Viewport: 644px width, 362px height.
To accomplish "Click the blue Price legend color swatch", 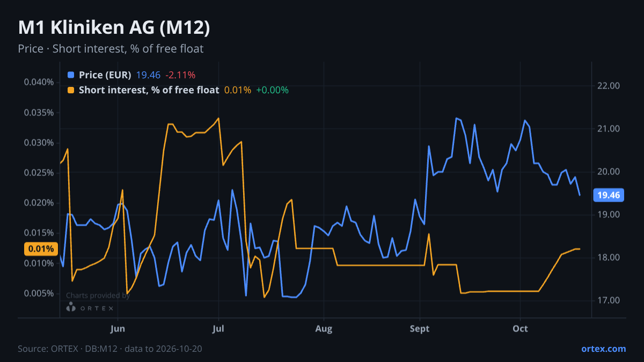I will pos(71,75).
